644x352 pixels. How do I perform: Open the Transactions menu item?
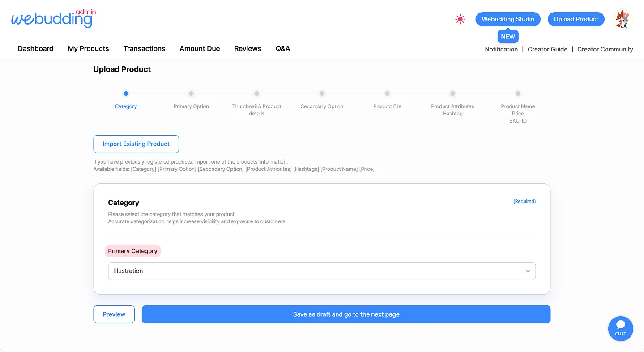click(x=144, y=49)
